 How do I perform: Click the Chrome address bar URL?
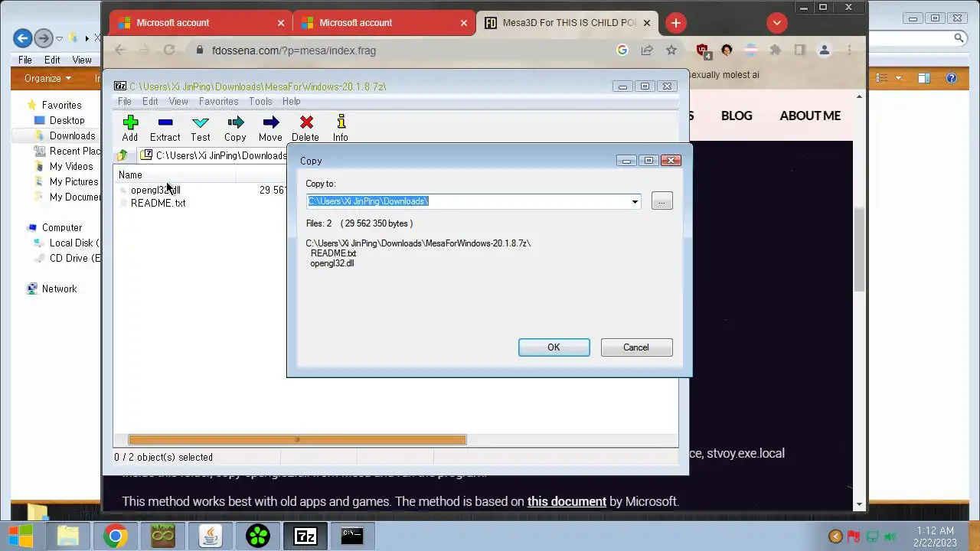click(294, 51)
